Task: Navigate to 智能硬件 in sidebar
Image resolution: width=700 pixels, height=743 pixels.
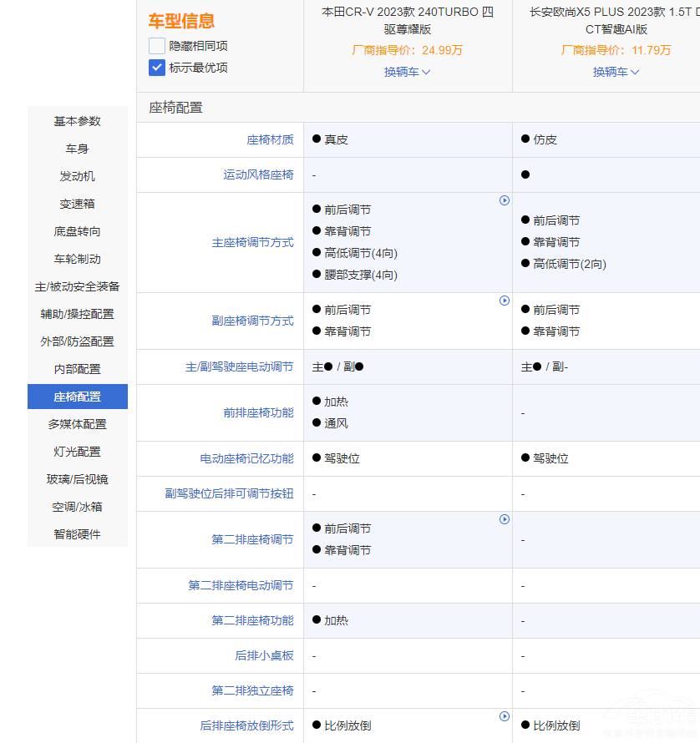Action: pyautogui.click(x=78, y=534)
